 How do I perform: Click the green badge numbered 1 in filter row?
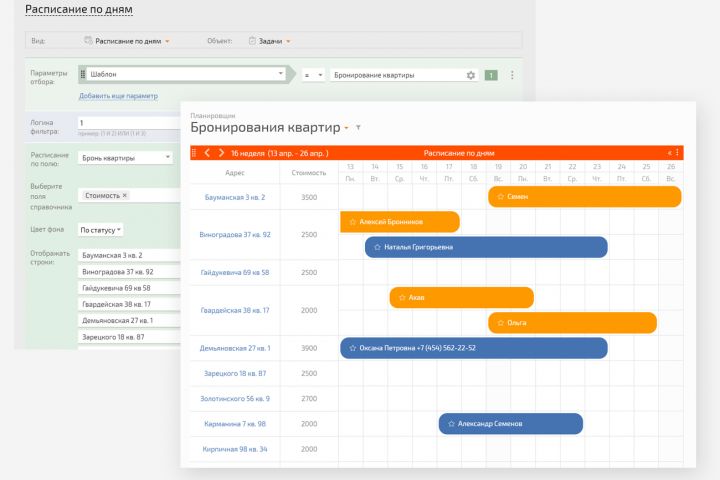coord(491,75)
